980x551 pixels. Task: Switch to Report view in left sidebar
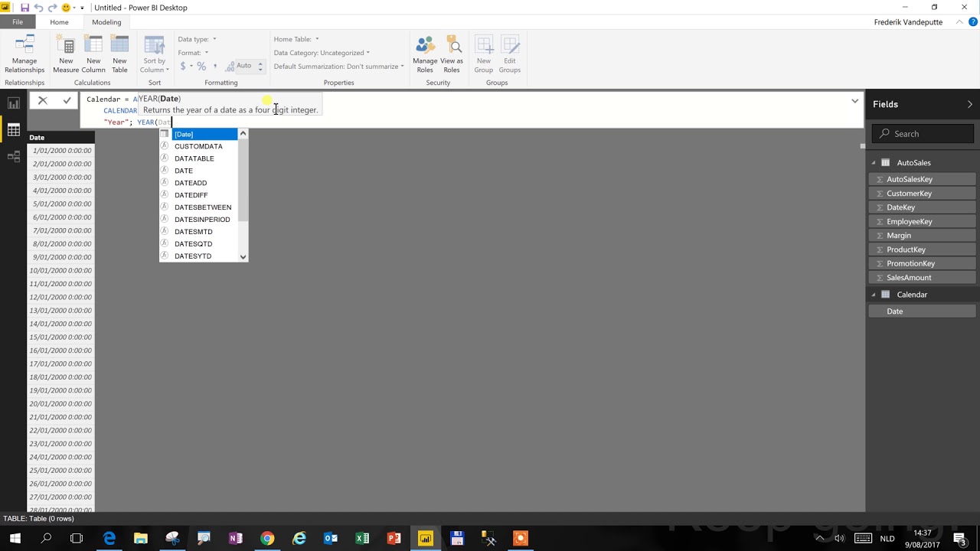pos(14,103)
